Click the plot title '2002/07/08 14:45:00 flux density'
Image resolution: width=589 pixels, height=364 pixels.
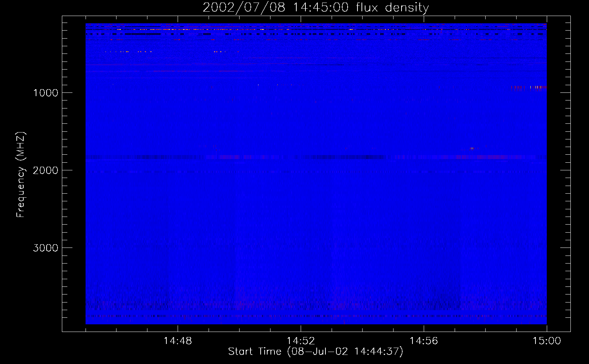pyautogui.click(x=316, y=8)
